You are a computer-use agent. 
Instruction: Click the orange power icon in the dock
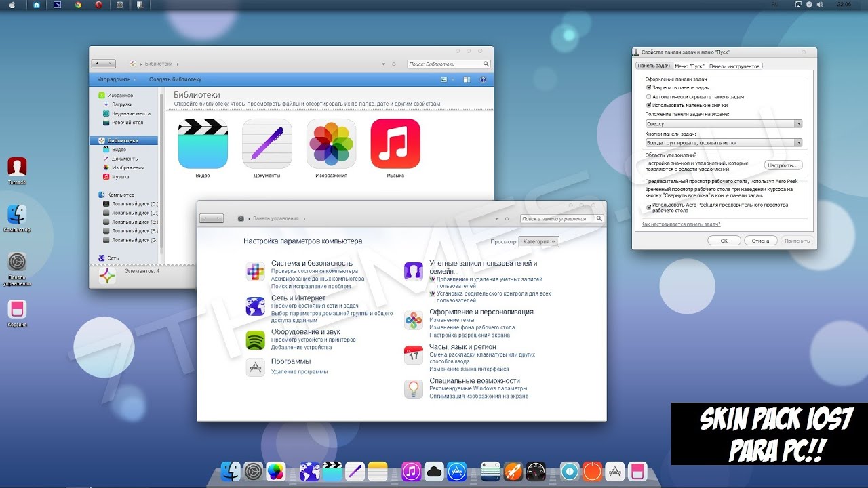[x=592, y=471]
